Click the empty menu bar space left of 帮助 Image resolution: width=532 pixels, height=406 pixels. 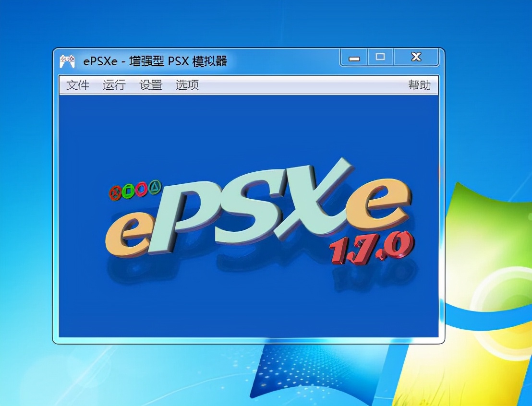(302, 85)
